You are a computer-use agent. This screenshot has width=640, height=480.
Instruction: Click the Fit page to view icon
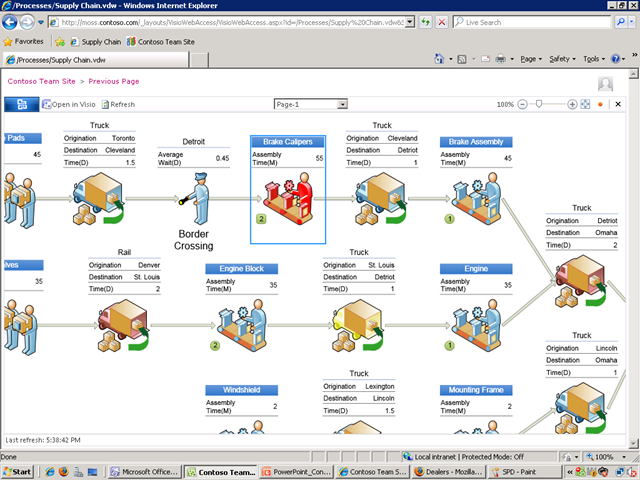[585, 104]
